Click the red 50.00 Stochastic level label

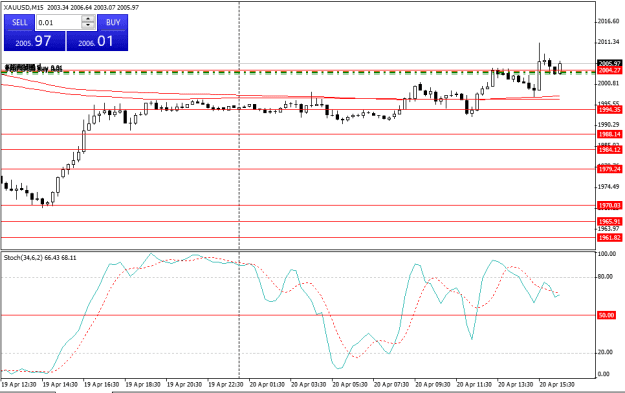point(606,315)
